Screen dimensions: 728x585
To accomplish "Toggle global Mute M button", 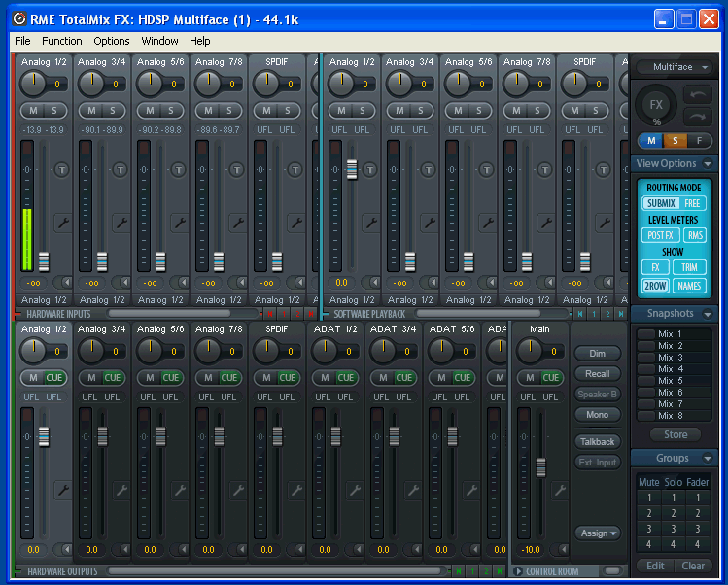I will tap(651, 141).
